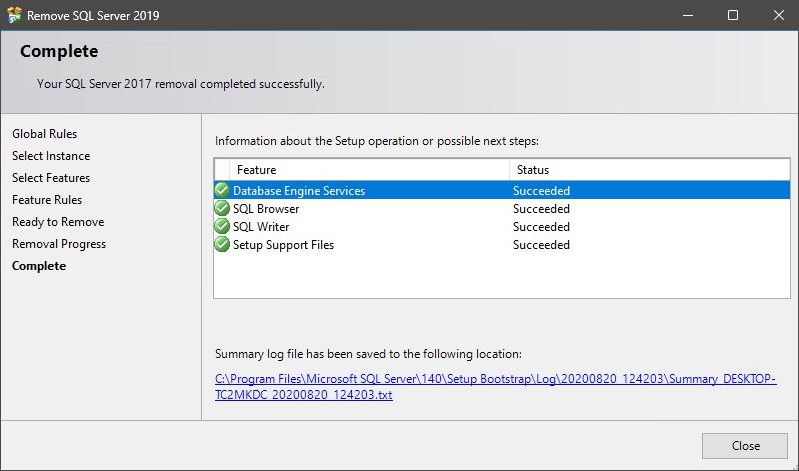Screen dimensions: 799x471
Task: Click the Global Rules step
Action: (x=44, y=134)
